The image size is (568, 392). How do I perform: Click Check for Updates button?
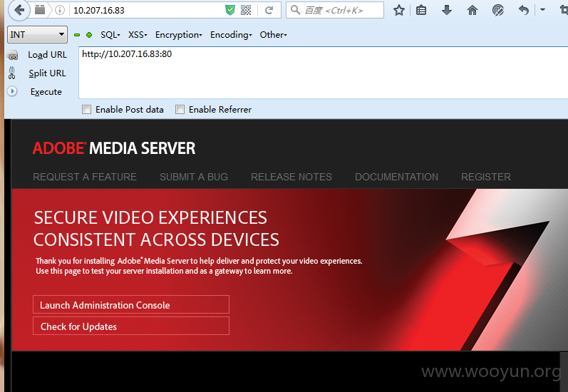(x=131, y=326)
